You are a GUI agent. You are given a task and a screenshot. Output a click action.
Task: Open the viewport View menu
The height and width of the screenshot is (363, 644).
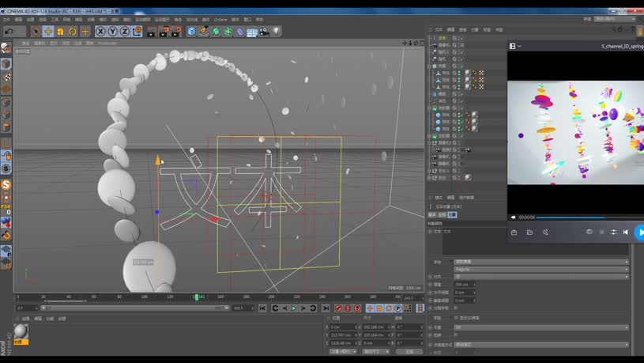pyautogui.click(x=25, y=43)
